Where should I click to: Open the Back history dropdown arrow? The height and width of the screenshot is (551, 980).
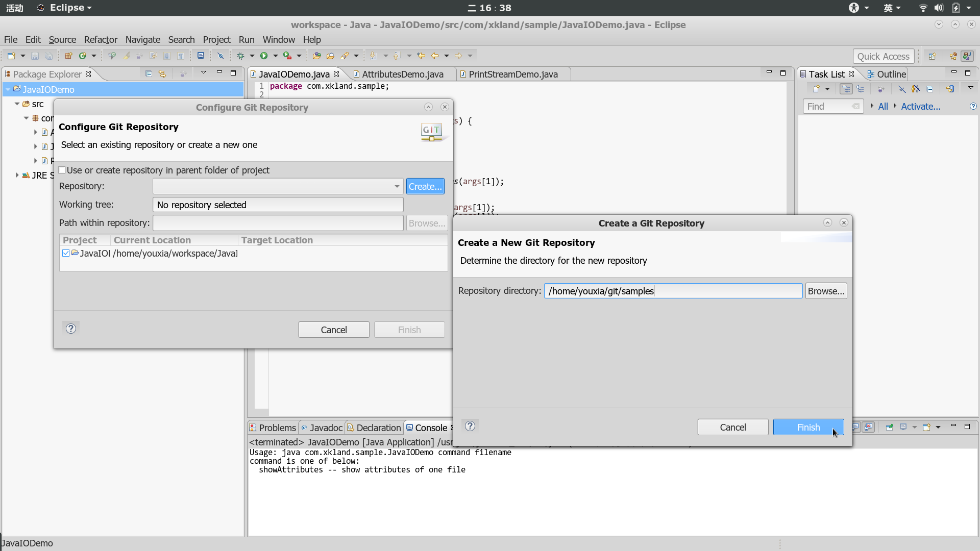(447, 56)
